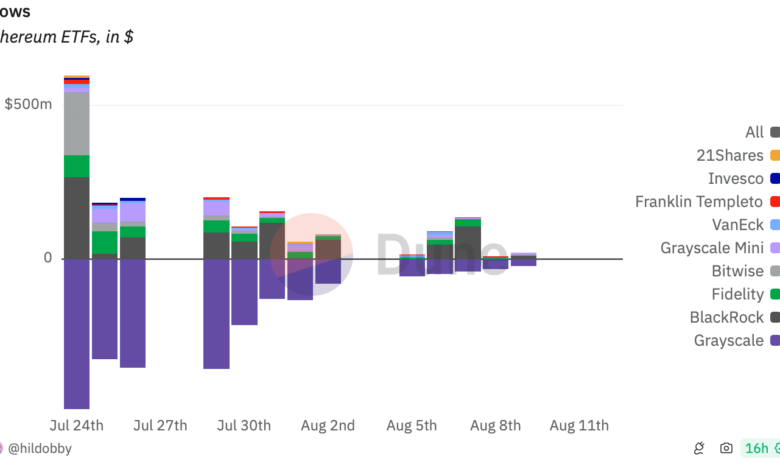Click the green Fidelity legend dot
The image size is (780, 470).
tap(775, 294)
